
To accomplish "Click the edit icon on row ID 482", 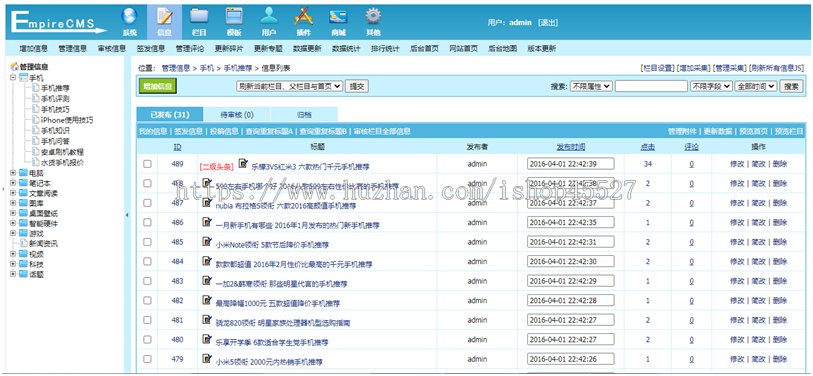I will [207, 300].
